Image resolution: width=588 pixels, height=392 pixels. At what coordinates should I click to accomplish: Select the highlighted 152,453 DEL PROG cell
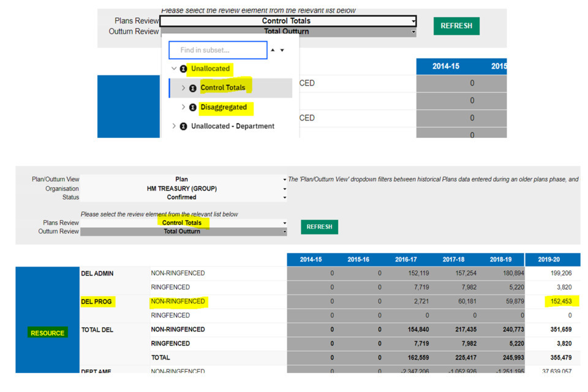point(557,301)
